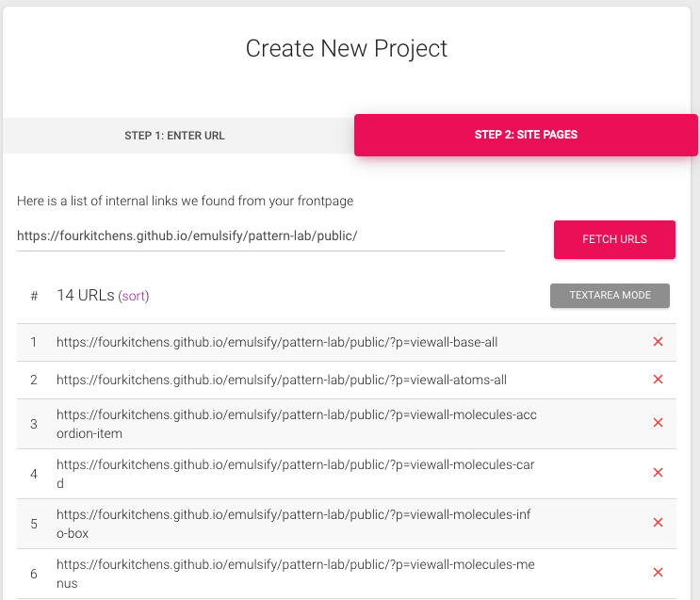Screen dimensions: 700x600
Task: Select the viewall-base-all URL text in row 1
Action: [x=277, y=343]
